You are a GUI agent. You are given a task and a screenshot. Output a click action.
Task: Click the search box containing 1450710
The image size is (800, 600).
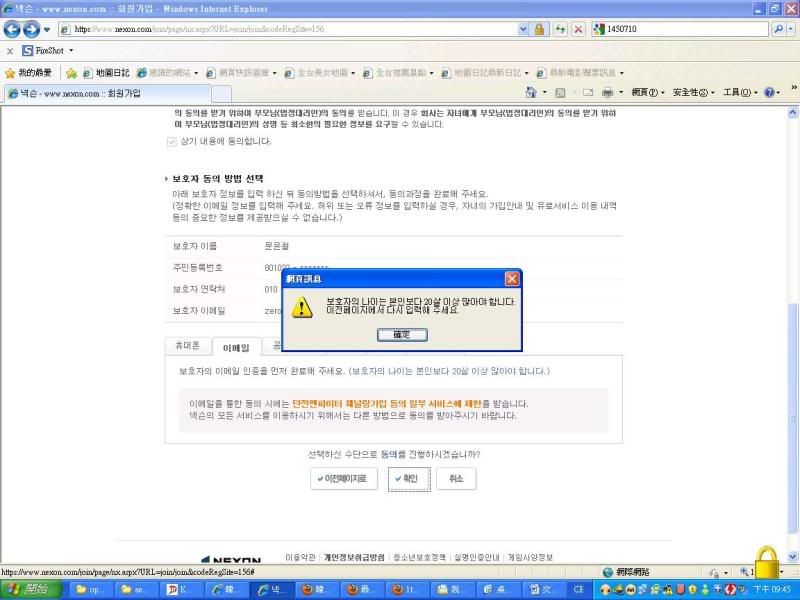[x=680, y=29]
